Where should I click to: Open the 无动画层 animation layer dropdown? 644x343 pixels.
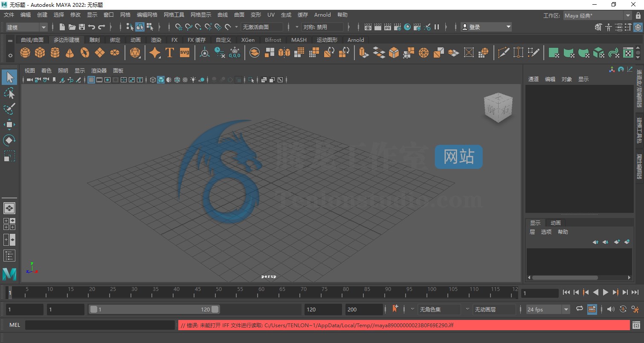tap(494, 309)
